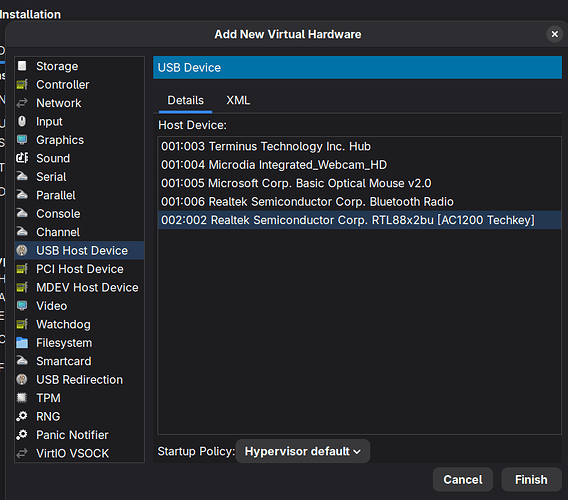Viewport: 568px width, 500px height.
Task: Select Terminus Technology Inc. Hub device
Action: (x=359, y=146)
